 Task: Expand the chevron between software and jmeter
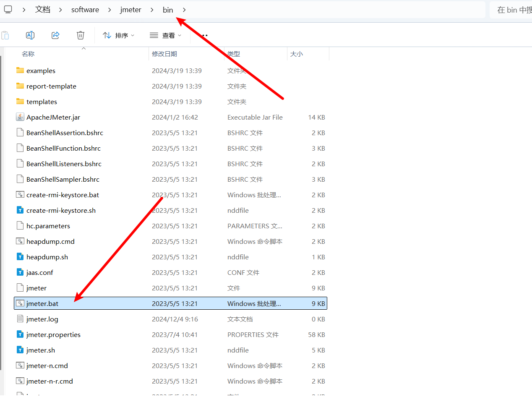(110, 10)
